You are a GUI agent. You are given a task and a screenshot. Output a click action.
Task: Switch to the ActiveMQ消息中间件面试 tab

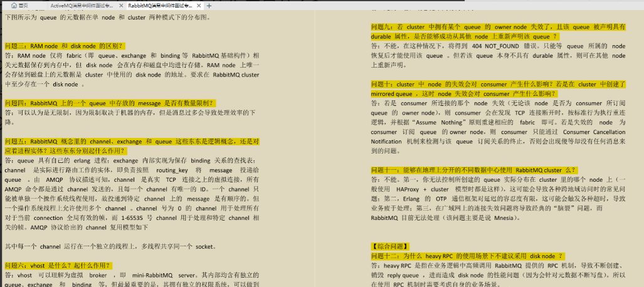pos(82,6)
